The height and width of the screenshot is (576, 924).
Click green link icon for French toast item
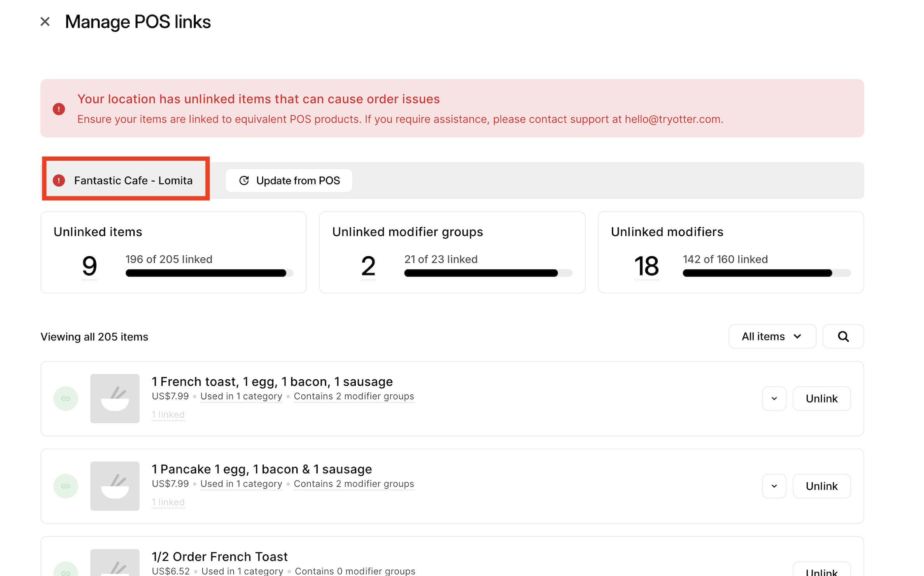[66, 398]
